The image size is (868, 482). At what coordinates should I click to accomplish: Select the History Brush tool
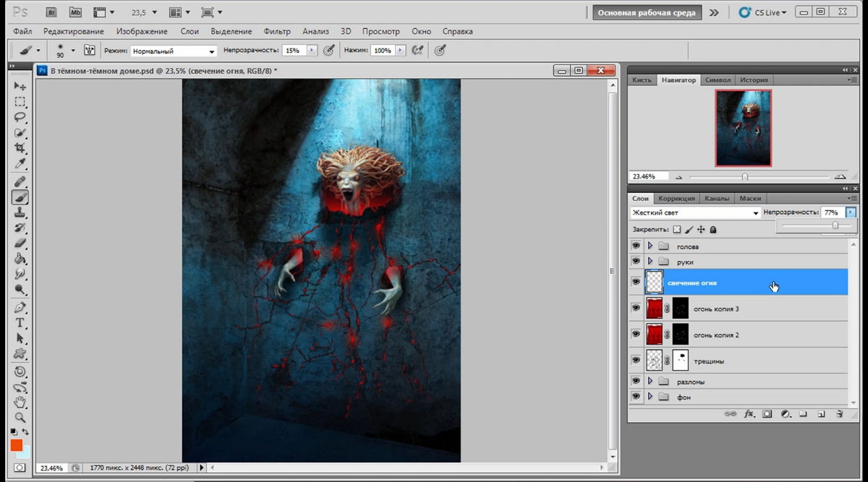(x=20, y=228)
